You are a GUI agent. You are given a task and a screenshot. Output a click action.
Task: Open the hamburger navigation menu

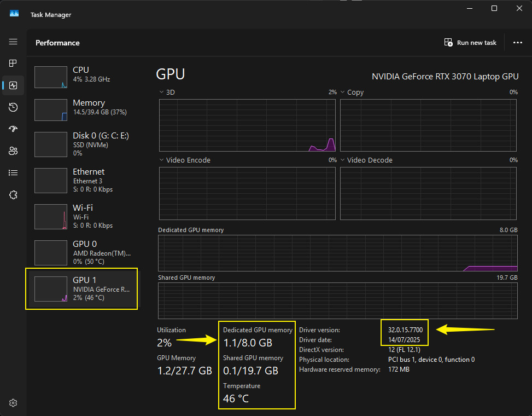pyautogui.click(x=13, y=42)
